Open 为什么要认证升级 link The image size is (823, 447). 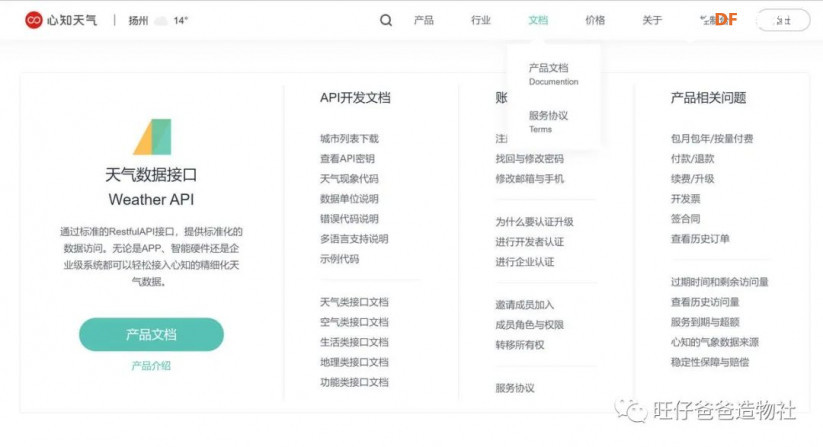[x=534, y=221]
